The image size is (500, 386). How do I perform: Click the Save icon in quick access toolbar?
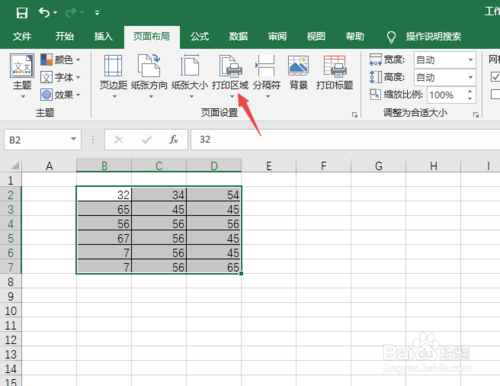[22, 13]
